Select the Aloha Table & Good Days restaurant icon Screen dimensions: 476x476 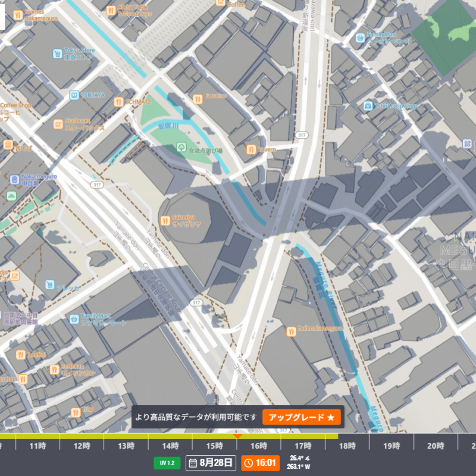[x=111, y=11]
